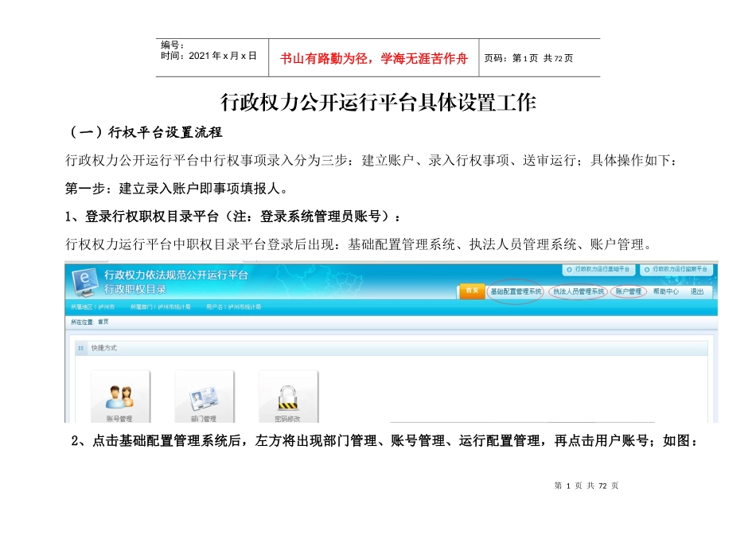
Task: Switch to the 首页 tab
Action: tap(472, 291)
